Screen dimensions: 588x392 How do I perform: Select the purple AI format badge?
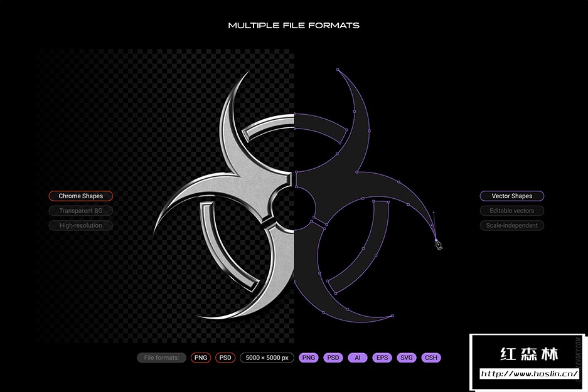tap(357, 358)
